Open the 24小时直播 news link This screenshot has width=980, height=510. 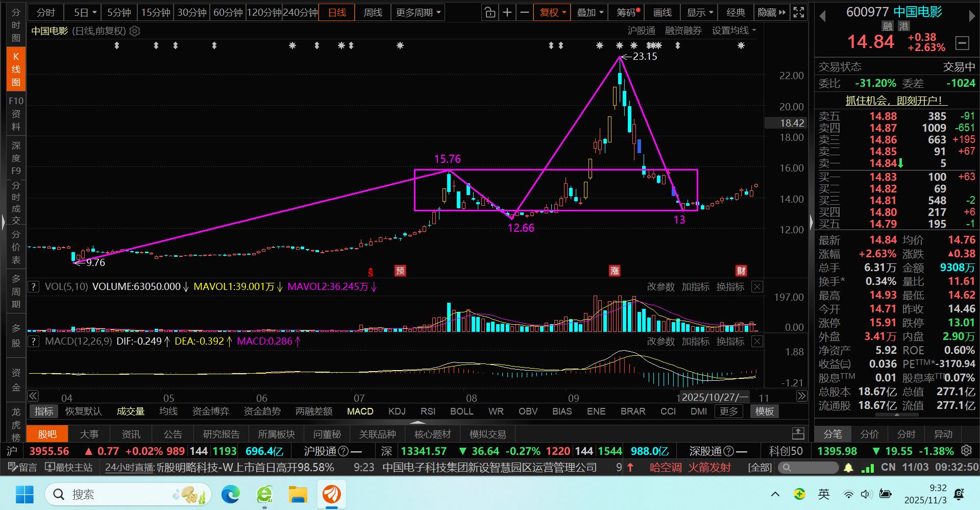click(x=130, y=468)
